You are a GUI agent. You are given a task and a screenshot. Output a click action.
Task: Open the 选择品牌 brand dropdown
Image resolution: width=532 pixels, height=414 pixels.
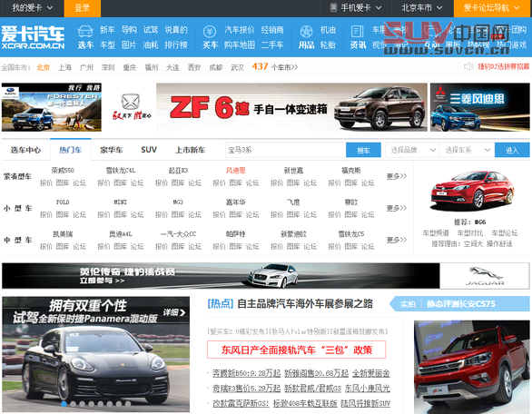pyautogui.click(x=412, y=150)
